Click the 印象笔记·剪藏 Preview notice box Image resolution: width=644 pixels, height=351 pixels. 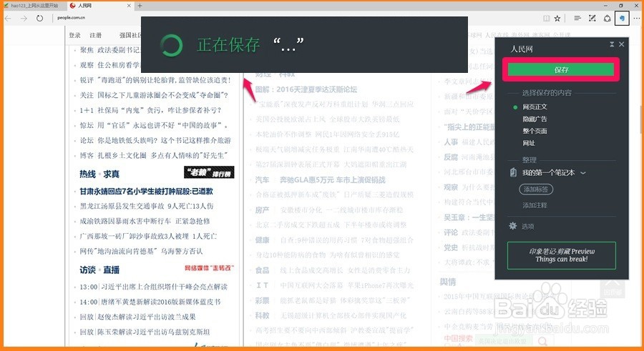562,255
